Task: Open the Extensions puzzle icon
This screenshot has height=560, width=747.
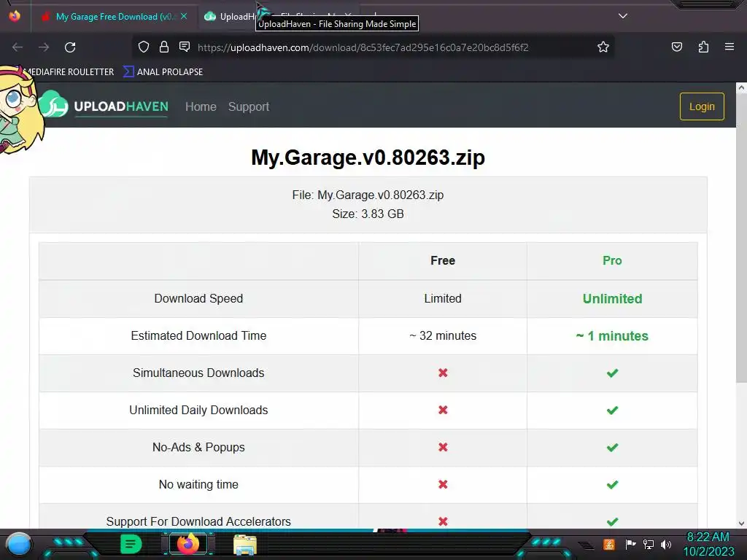Action: [x=703, y=47]
